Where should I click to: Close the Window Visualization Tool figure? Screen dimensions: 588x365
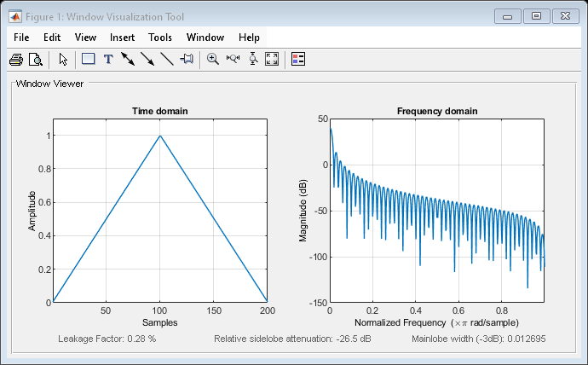565,15
